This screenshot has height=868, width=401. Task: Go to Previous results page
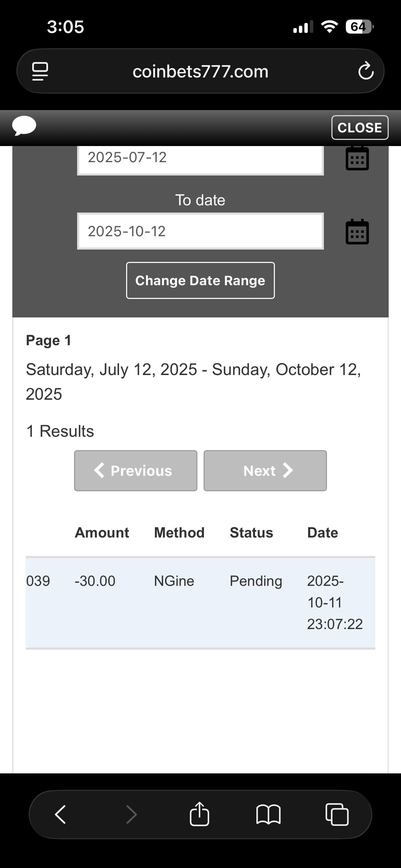135,470
